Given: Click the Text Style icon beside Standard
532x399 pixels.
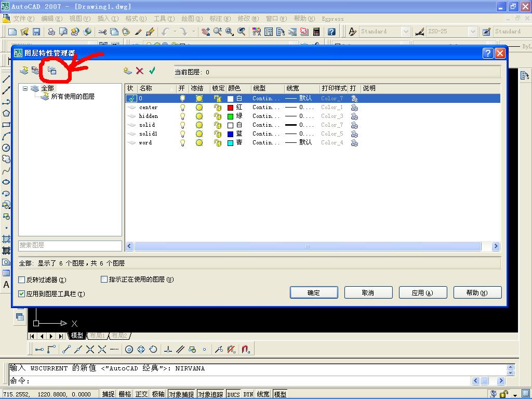Looking at the screenshot, I should pos(353,32).
